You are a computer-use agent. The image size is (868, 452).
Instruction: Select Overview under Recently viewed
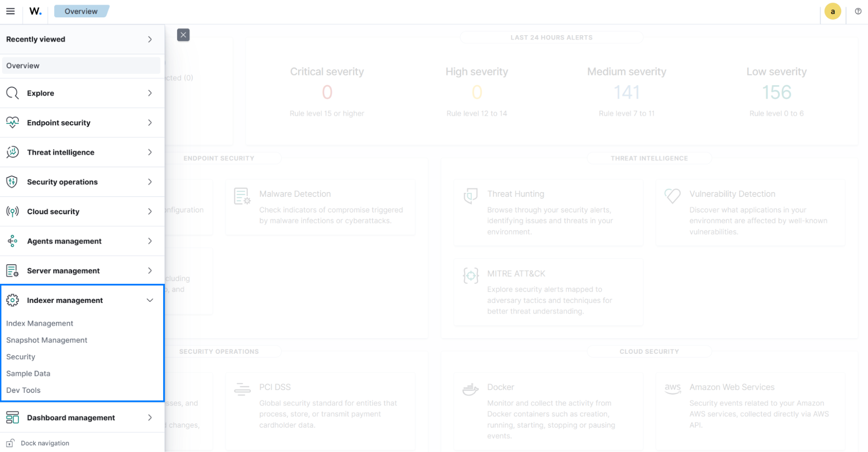coord(23,65)
